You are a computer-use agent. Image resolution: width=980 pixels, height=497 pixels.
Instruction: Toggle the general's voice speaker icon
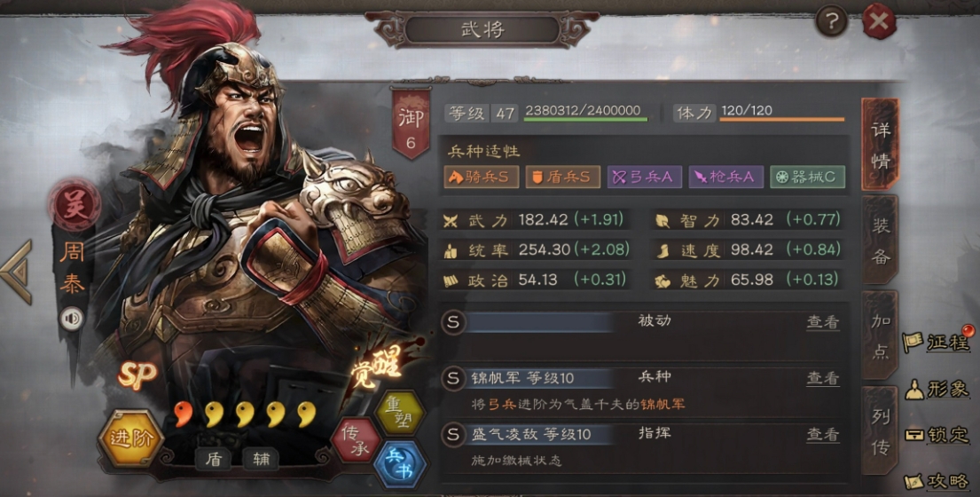coord(72,319)
